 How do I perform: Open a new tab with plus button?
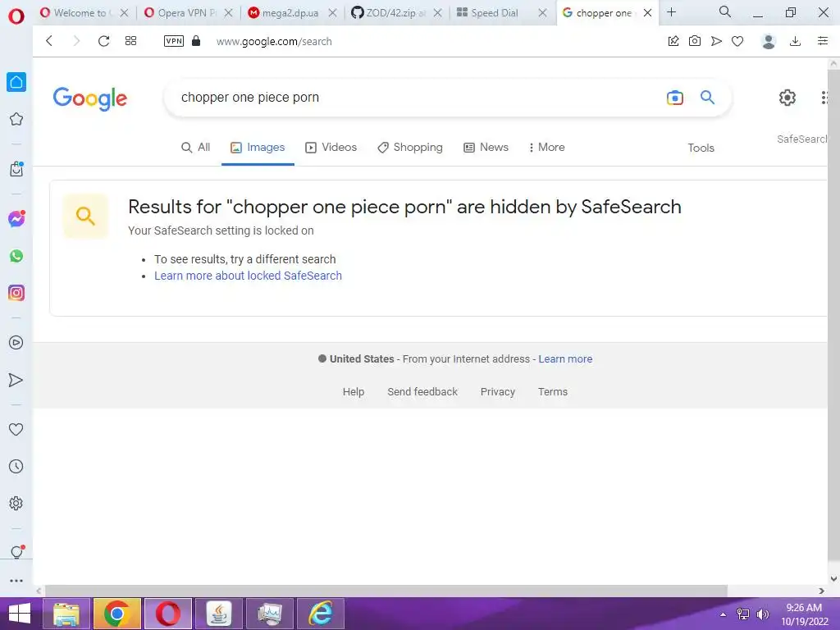pos(672,11)
